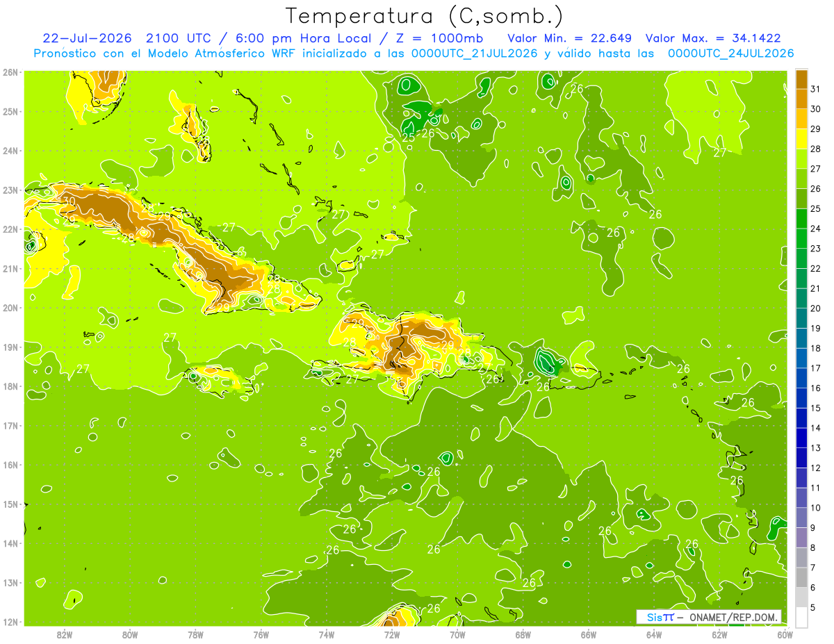The height and width of the screenshot is (644, 834).
Task: Select initialization stamp '0000UTC_21JUL2026'
Action: (474, 53)
